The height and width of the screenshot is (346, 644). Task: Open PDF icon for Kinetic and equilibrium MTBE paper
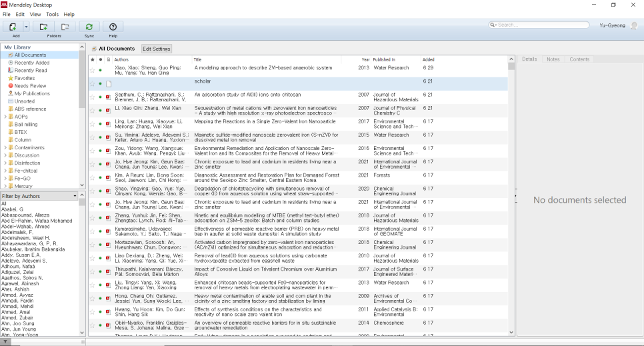click(109, 218)
